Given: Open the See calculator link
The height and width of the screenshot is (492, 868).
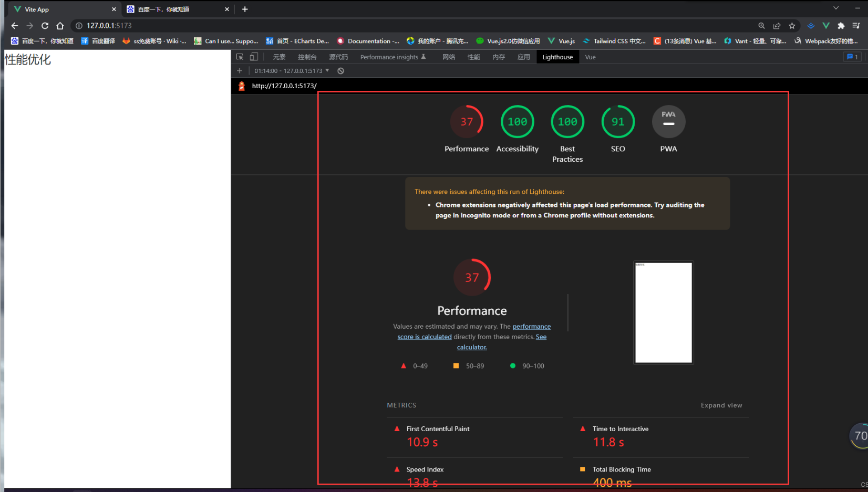Looking at the screenshot, I should [x=472, y=347].
